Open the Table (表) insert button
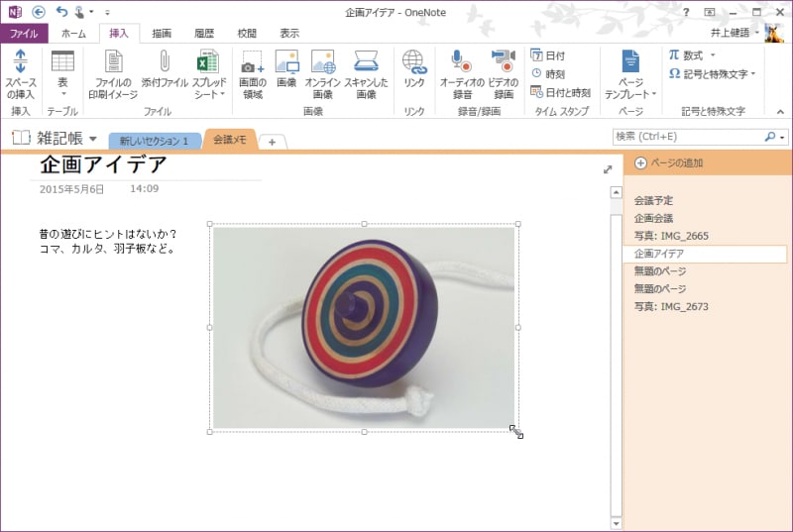Viewport: 793px width, 532px height. click(62, 73)
